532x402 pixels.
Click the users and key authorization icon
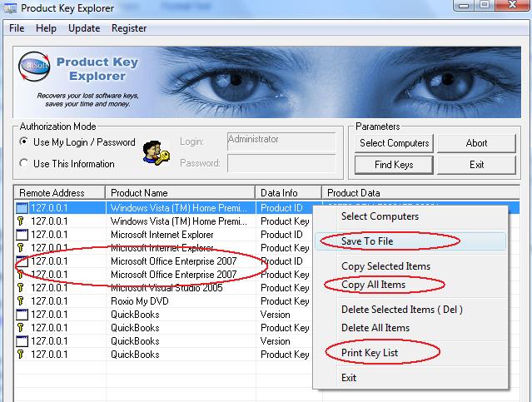click(x=156, y=153)
